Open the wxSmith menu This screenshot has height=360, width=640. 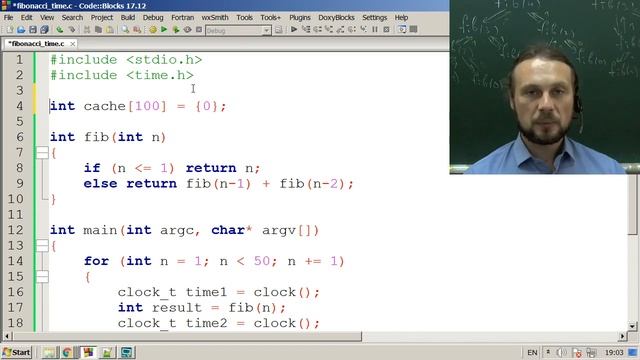tap(215, 18)
